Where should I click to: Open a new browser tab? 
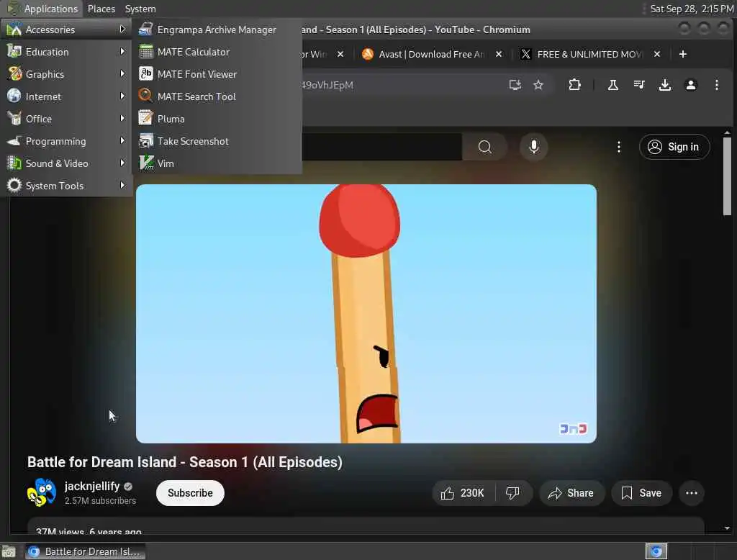point(683,54)
